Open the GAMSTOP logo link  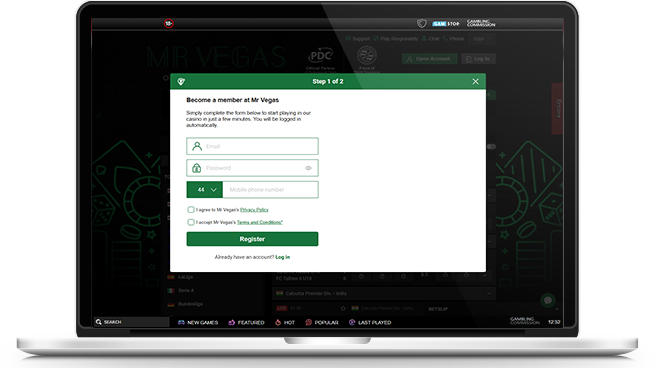pyautogui.click(x=446, y=24)
